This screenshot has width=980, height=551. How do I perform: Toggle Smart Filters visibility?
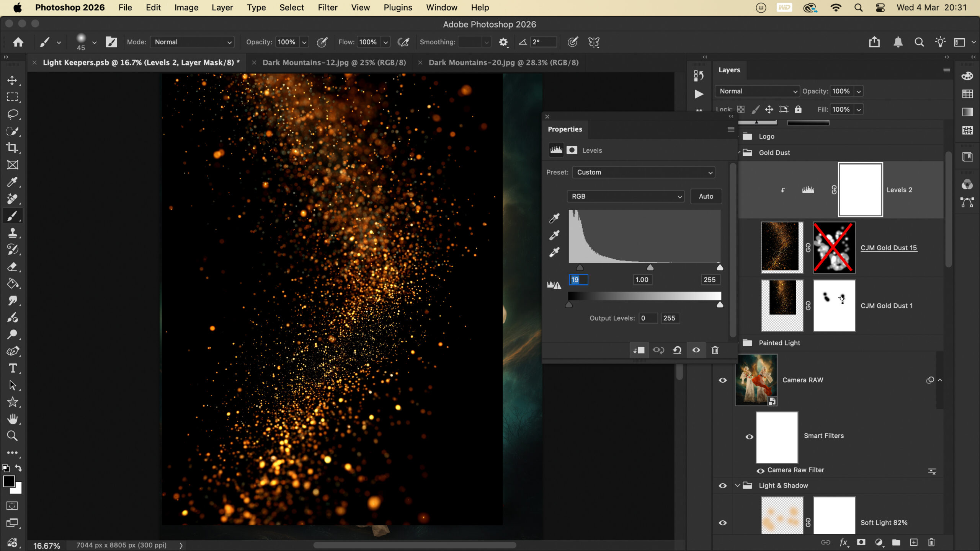749,437
